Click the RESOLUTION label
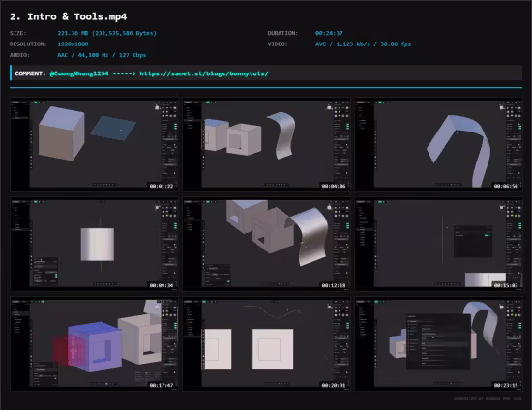 pos(28,44)
